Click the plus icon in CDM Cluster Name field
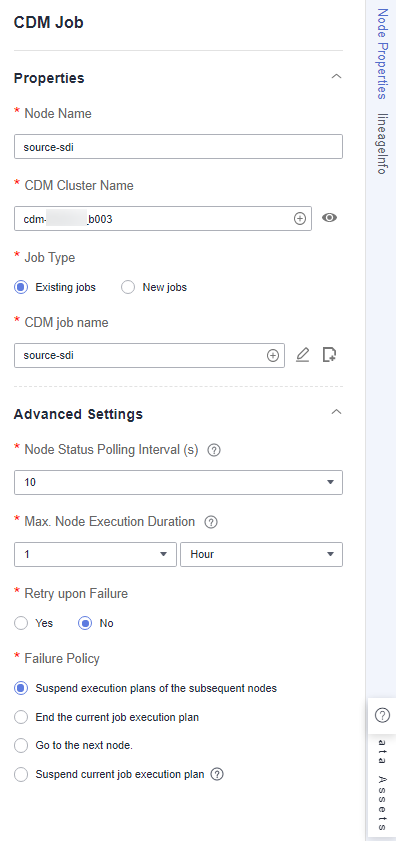396x841 pixels. [299, 219]
